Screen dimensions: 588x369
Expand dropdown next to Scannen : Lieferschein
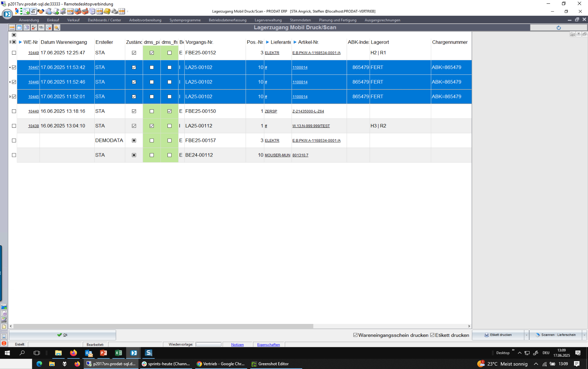[584, 335]
